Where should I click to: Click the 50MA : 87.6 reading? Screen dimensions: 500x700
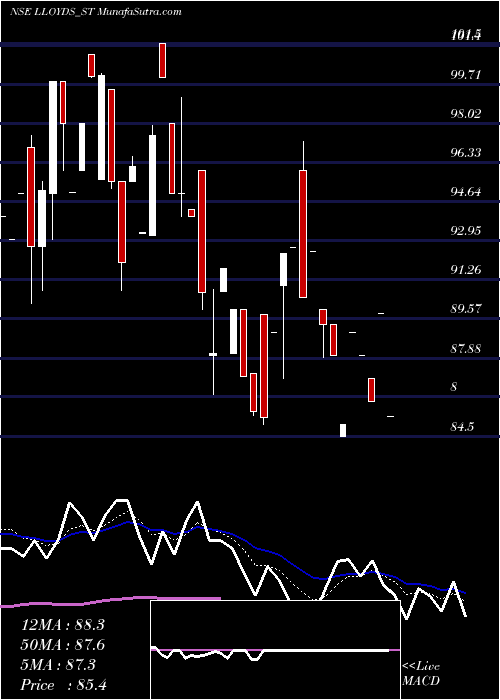click(x=62, y=645)
